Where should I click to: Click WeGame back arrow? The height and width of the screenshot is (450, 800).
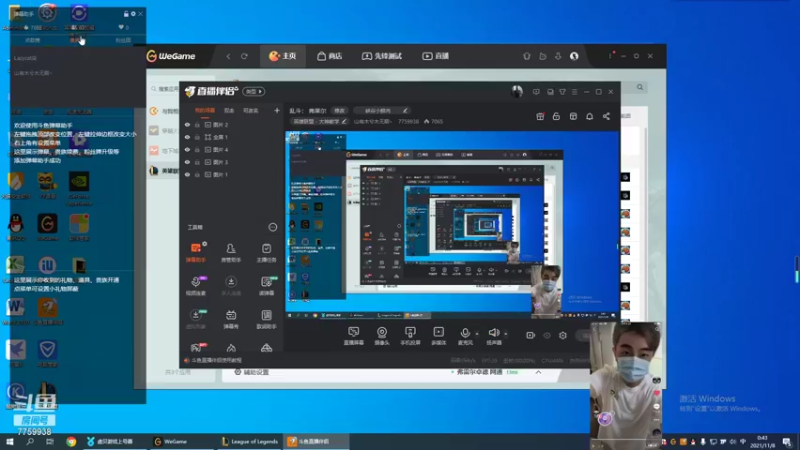pyautogui.click(x=228, y=56)
